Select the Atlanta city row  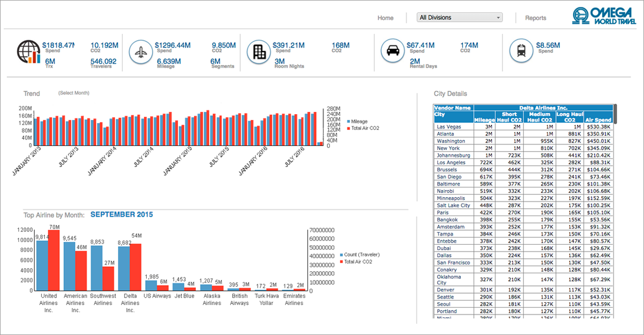[523, 134]
